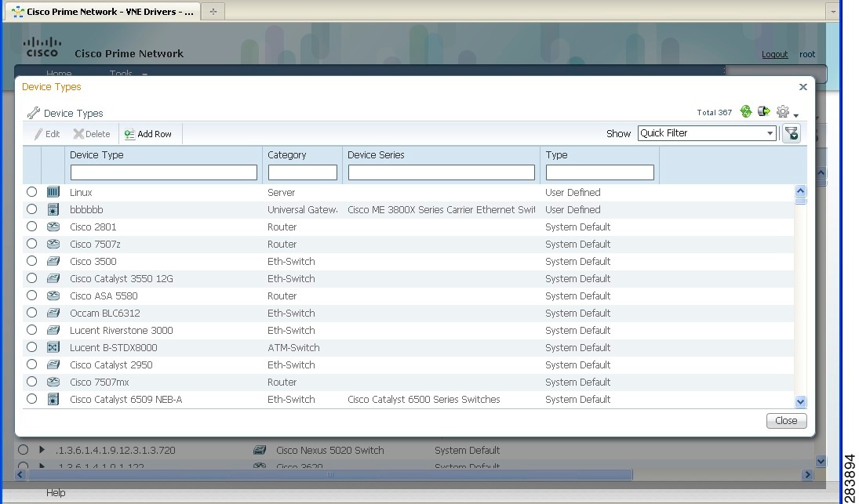This screenshot has height=504, width=859.
Task: Click the Device Series column header
Action: point(376,155)
